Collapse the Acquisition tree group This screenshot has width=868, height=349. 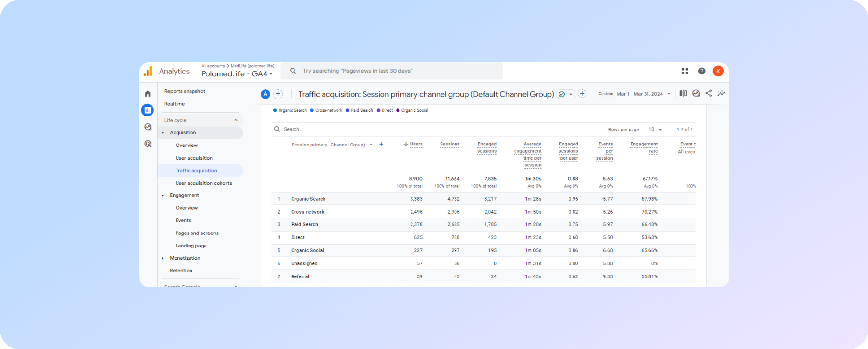coord(163,133)
